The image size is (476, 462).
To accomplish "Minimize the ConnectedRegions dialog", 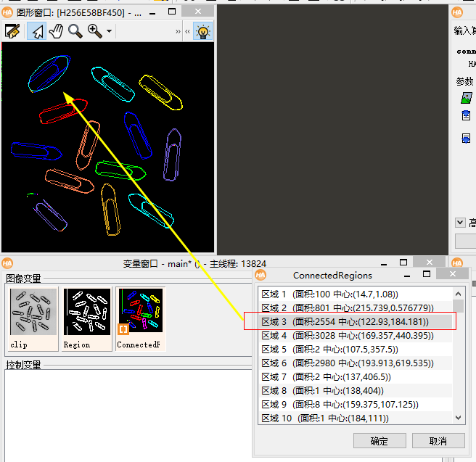I will click(407, 276).
